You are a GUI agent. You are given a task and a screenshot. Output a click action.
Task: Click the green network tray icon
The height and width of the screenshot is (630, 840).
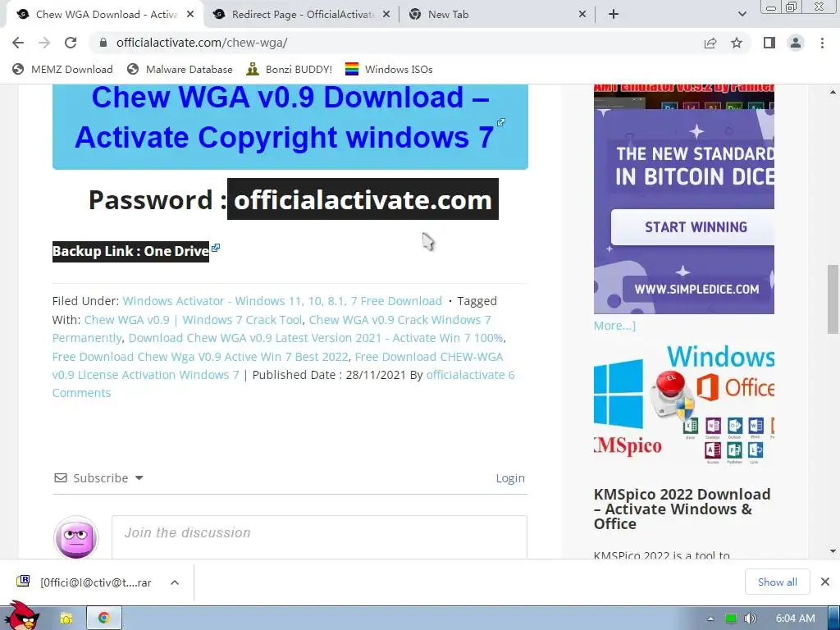730,619
